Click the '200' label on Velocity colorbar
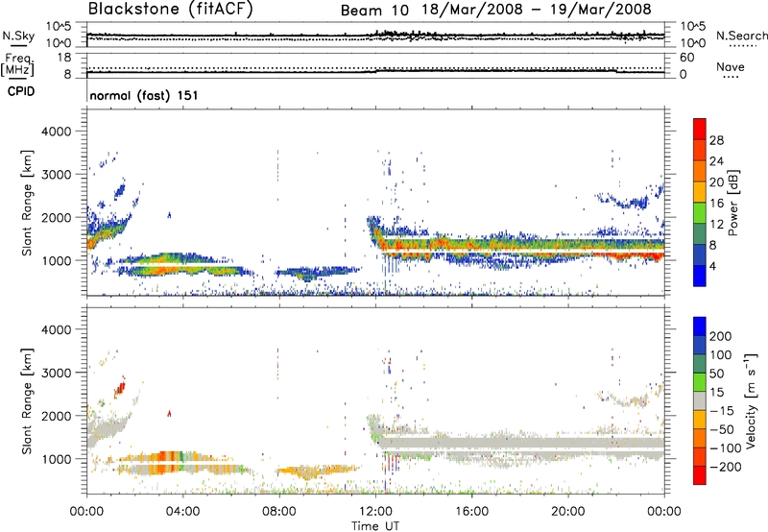Viewport: 768px width, 532px height. (721, 336)
